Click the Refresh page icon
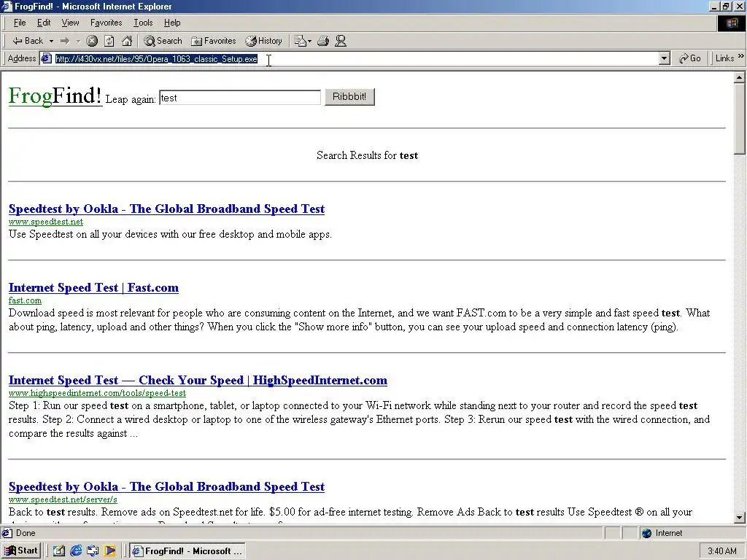Viewport: 747px width, 560px height. click(x=109, y=41)
